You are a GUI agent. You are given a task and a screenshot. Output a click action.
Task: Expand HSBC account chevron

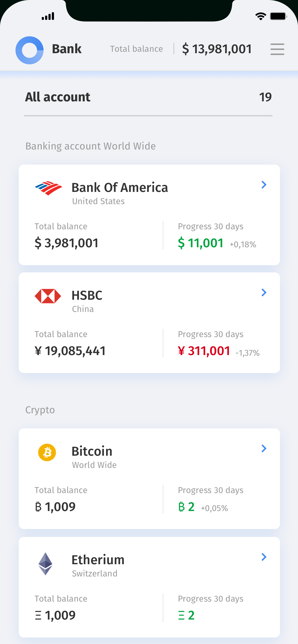pos(264,293)
